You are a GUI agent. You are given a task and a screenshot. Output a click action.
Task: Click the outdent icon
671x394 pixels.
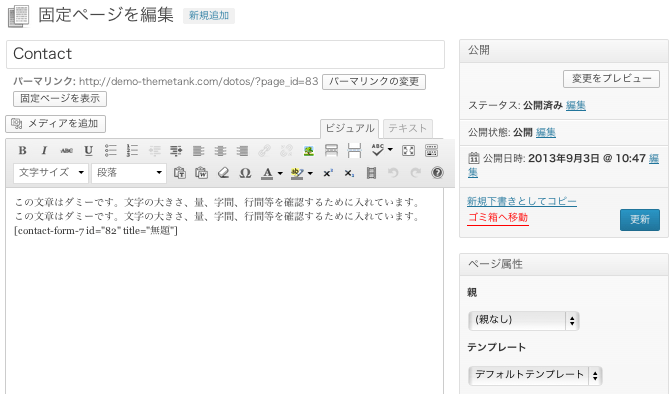click(x=154, y=151)
